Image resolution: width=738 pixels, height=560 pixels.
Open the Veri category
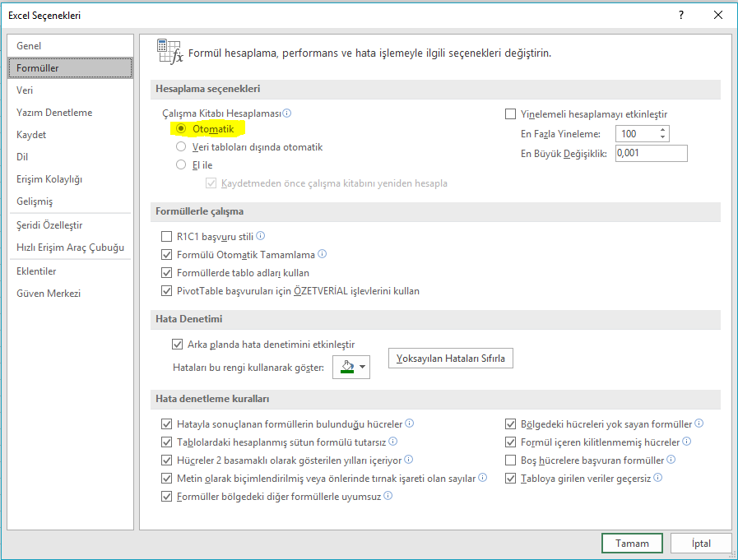[70, 90]
